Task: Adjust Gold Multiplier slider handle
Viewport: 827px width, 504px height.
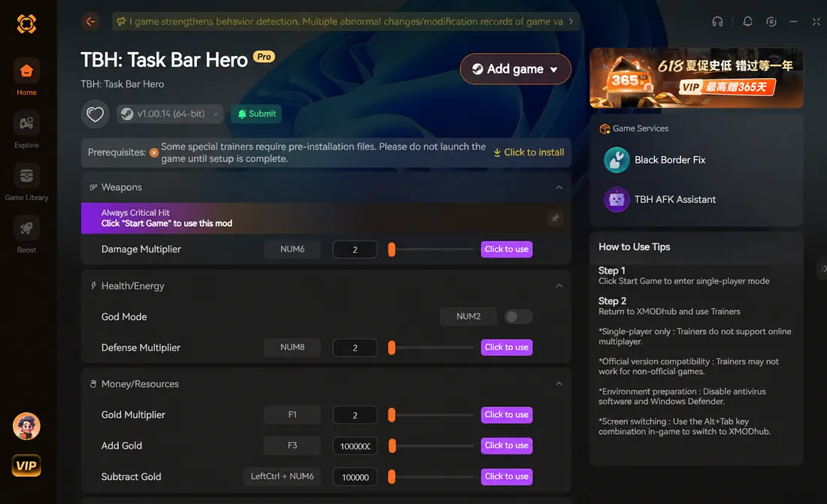Action: pos(392,415)
